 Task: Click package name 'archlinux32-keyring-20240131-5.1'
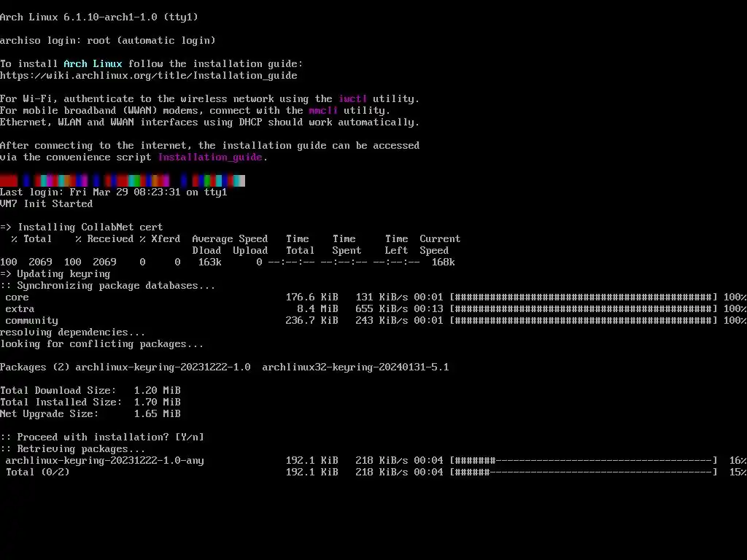pos(355,367)
